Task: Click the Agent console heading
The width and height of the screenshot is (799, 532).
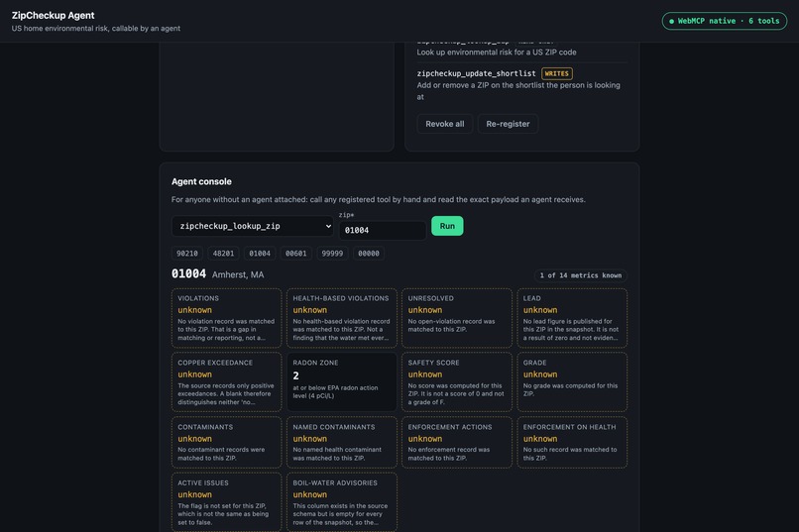Action: pos(201,181)
